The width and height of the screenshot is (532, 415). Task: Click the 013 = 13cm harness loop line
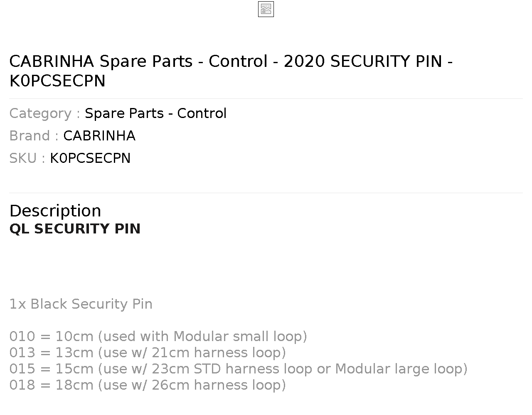(x=148, y=353)
